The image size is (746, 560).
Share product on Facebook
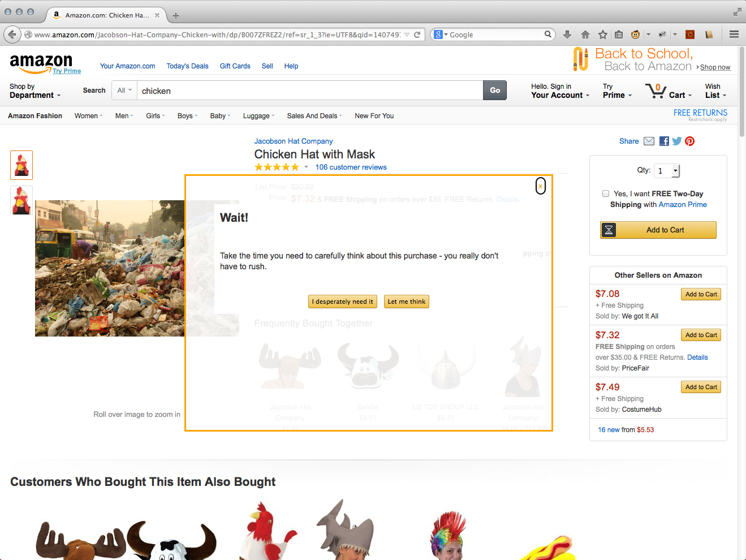pyautogui.click(x=664, y=141)
